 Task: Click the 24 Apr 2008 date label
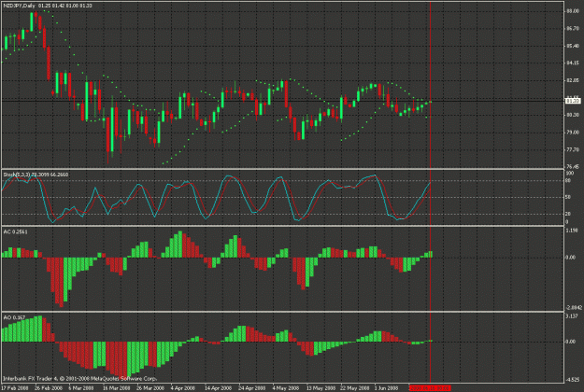click(x=251, y=388)
